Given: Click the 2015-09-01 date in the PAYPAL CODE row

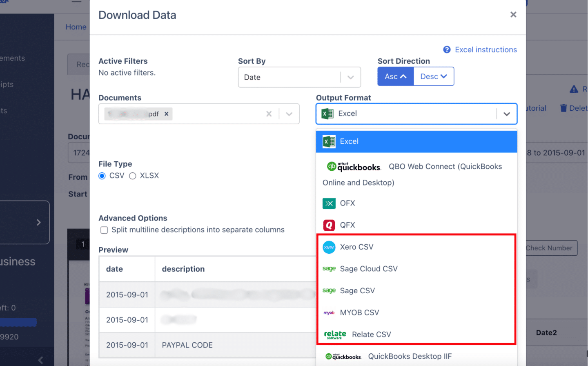Looking at the screenshot, I should click(127, 345).
